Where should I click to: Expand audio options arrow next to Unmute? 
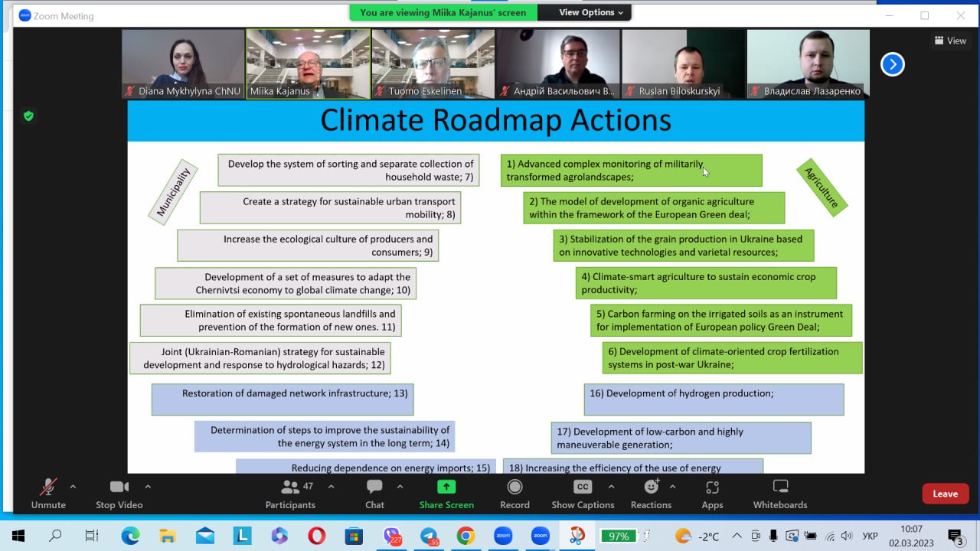[x=73, y=486]
